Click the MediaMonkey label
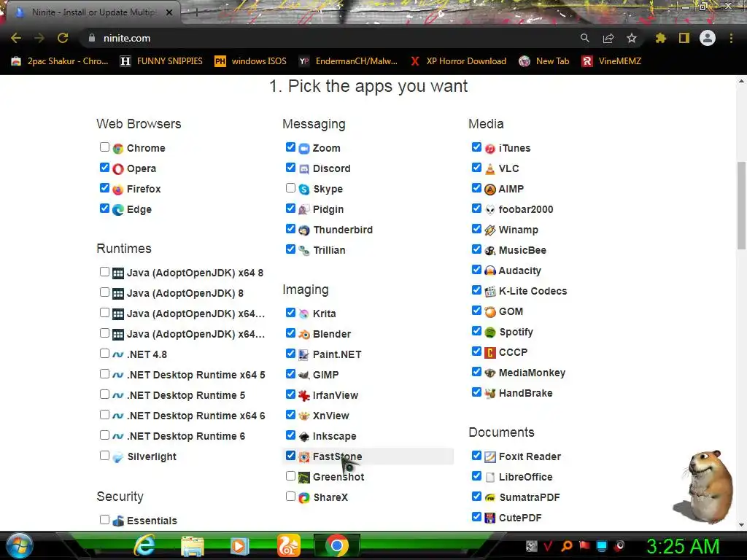This screenshot has height=560, width=747. pyautogui.click(x=532, y=373)
